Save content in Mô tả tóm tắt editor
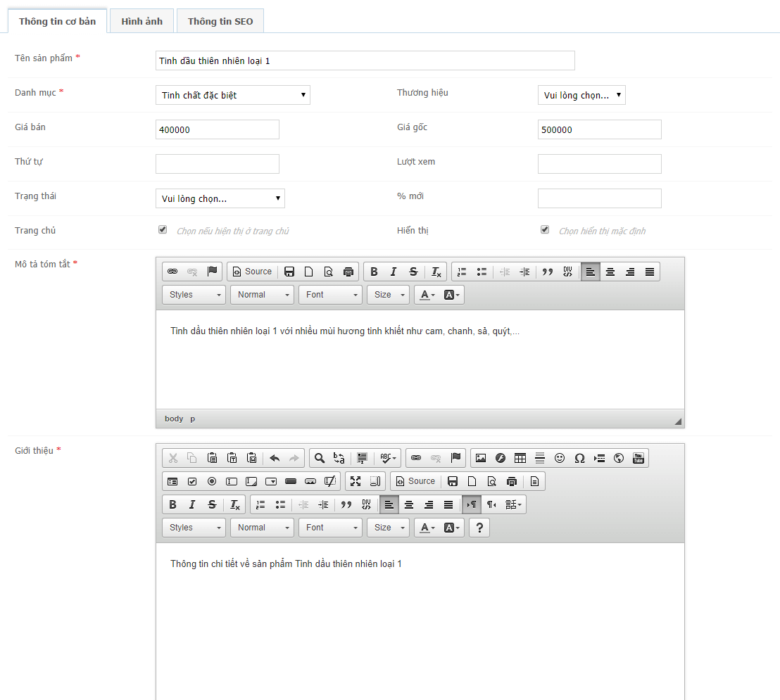 289,272
